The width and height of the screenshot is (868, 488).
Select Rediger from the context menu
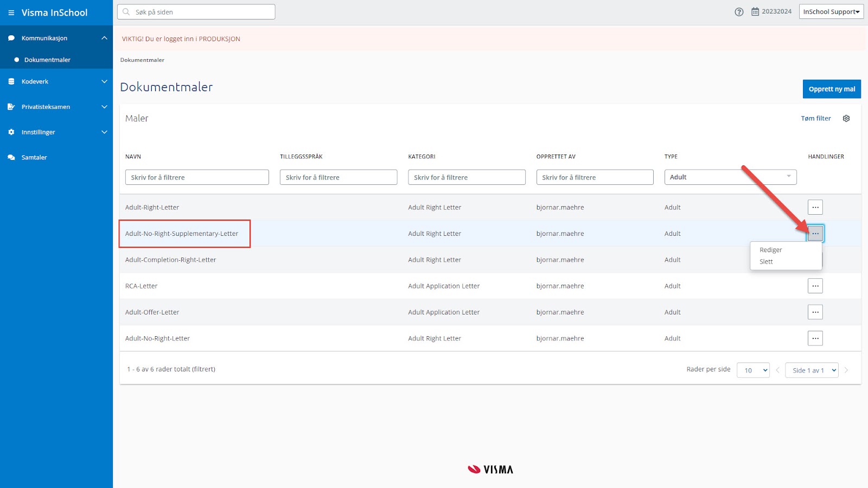click(x=770, y=250)
